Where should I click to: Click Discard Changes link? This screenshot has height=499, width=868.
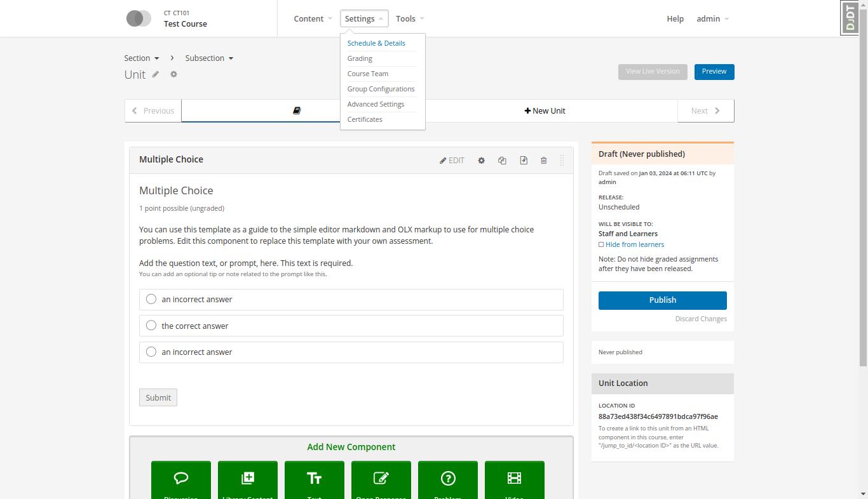pos(701,319)
